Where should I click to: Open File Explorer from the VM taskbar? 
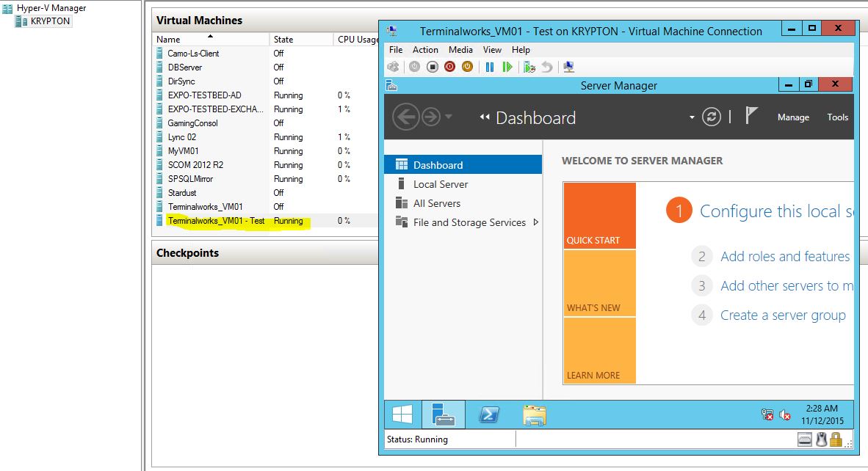534,415
